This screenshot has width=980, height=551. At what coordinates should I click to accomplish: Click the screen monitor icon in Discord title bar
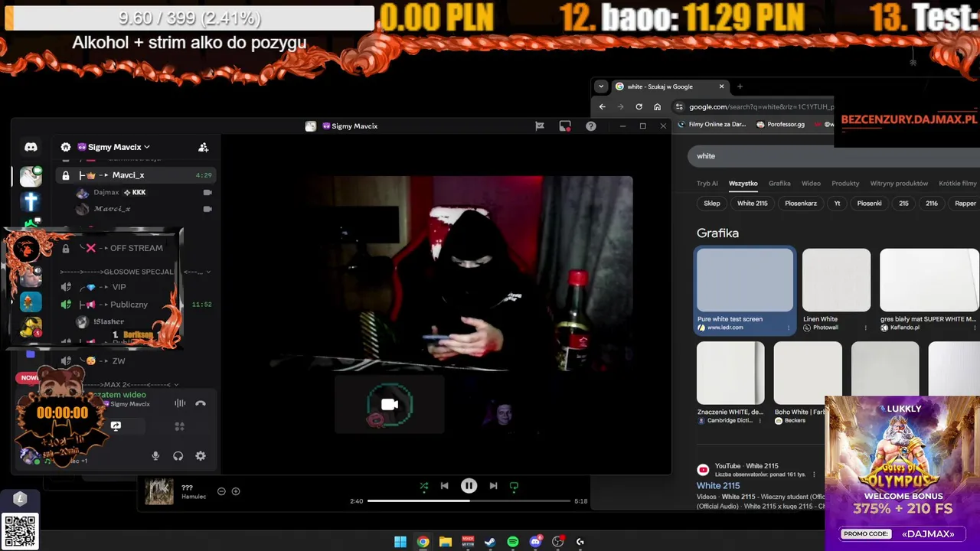pyautogui.click(x=565, y=126)
